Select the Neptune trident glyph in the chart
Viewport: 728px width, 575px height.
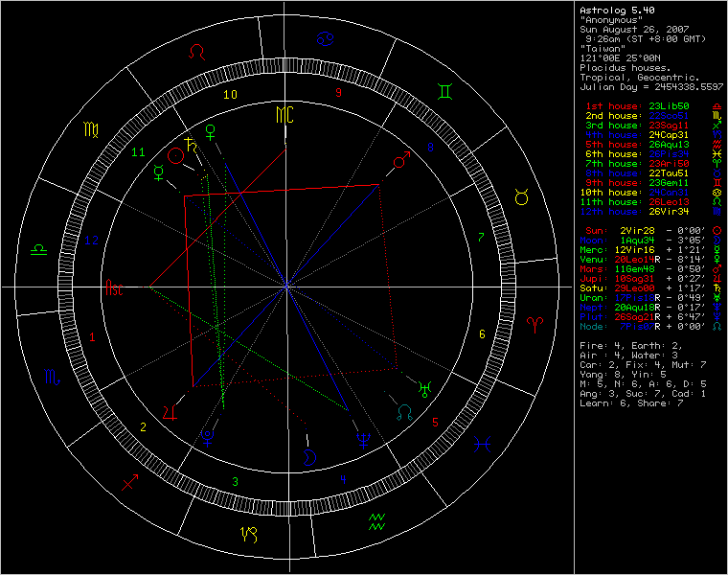coord(364,440)
